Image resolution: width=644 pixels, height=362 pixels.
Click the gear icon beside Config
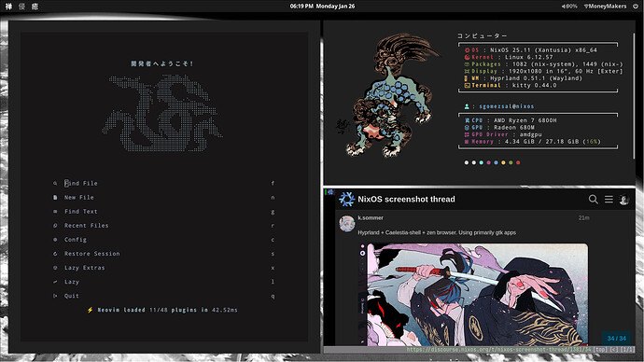pyautogui.click(x=55, y=239)
